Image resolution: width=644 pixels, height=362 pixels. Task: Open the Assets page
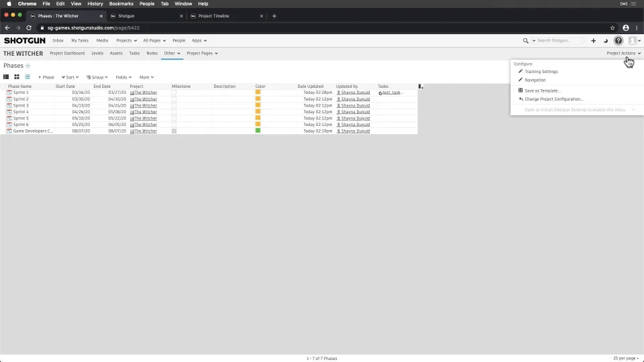click(x=116, y=54)
